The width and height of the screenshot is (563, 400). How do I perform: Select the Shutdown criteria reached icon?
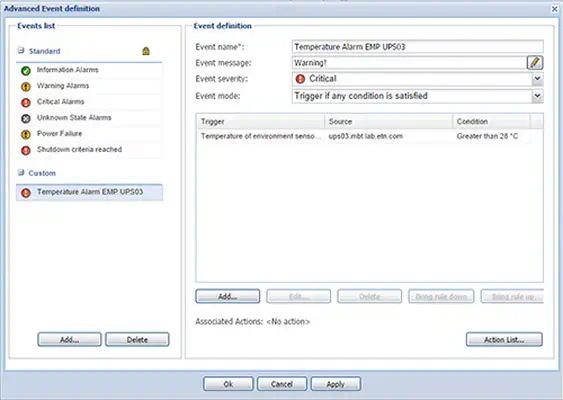(26, 150)
